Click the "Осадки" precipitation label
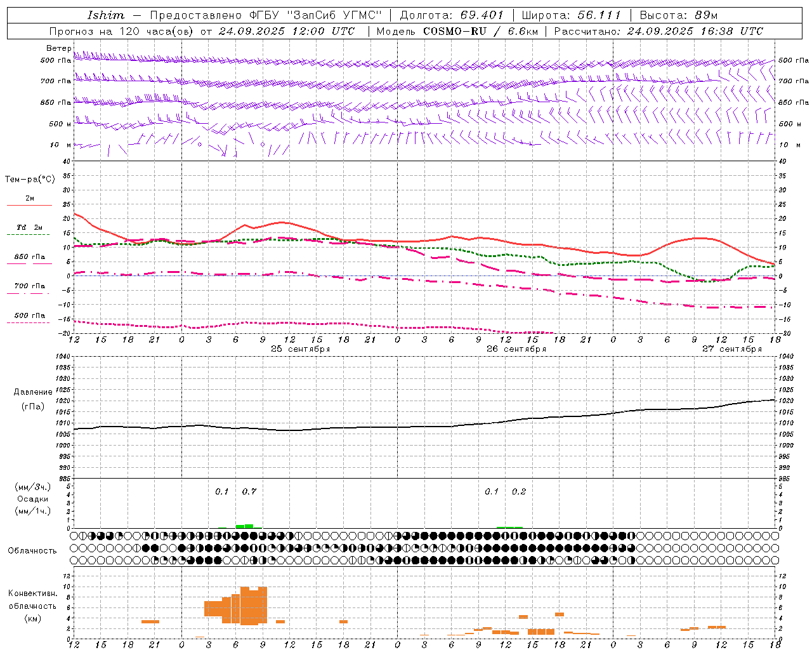Image resolution: width=812 pixels, height=650 pixels. 33,499
